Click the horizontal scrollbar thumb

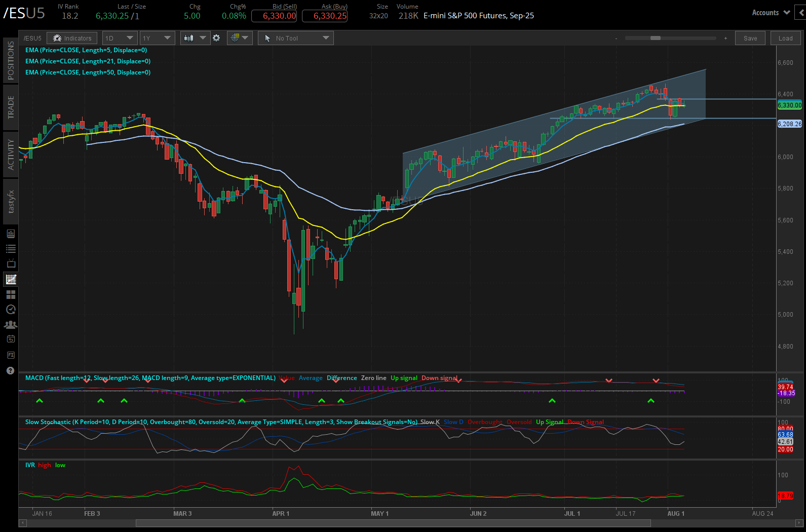pos(394,523)
